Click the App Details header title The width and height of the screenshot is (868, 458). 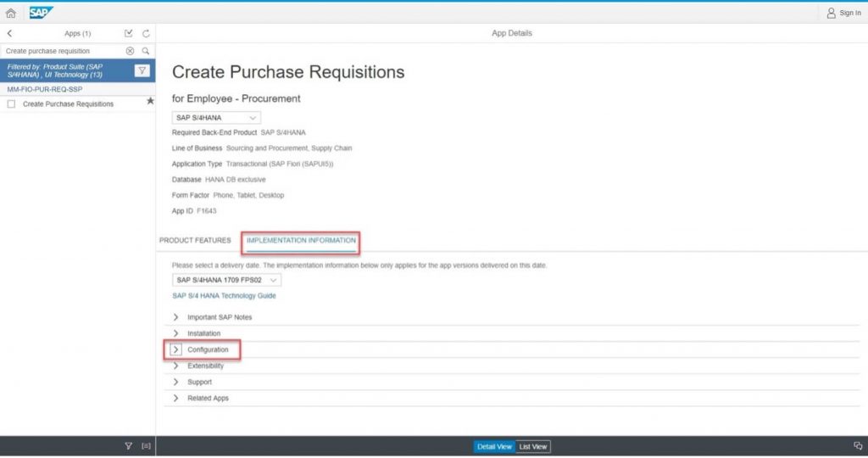[x=511, y=33]
